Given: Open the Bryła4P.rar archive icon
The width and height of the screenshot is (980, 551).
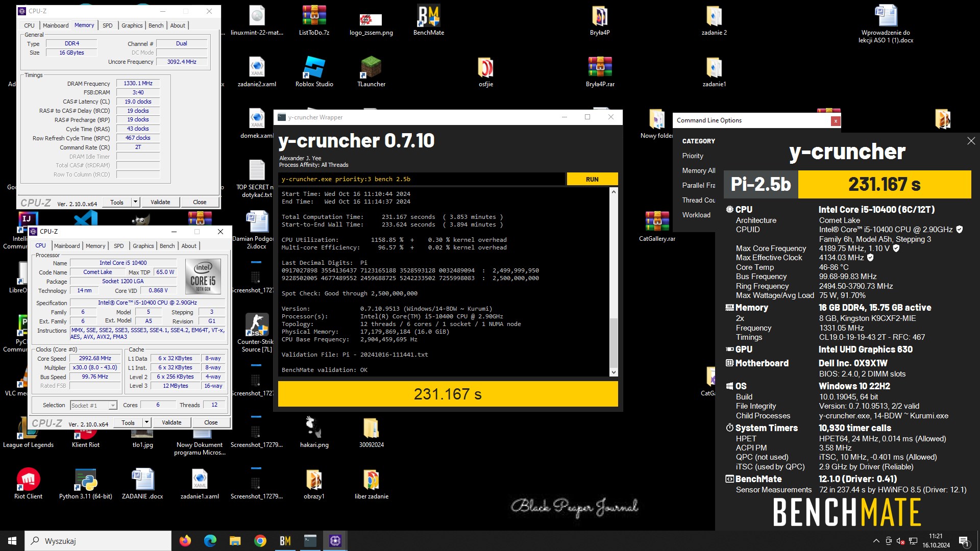Looking at the screenshot, I should (600, 72).
